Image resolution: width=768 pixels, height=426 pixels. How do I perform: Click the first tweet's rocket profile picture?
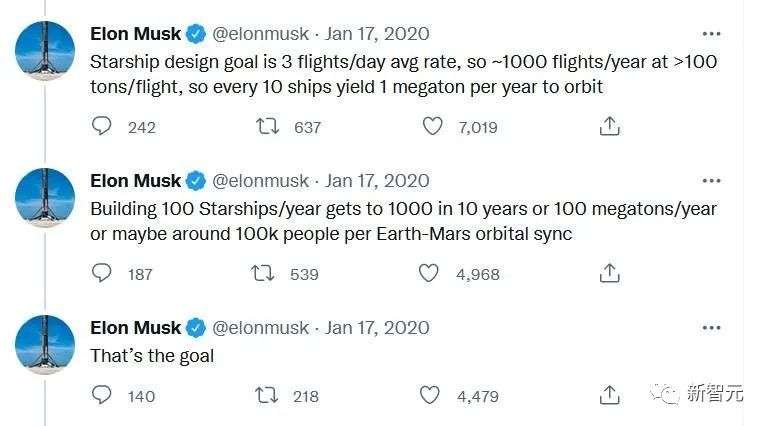(45, 51)
